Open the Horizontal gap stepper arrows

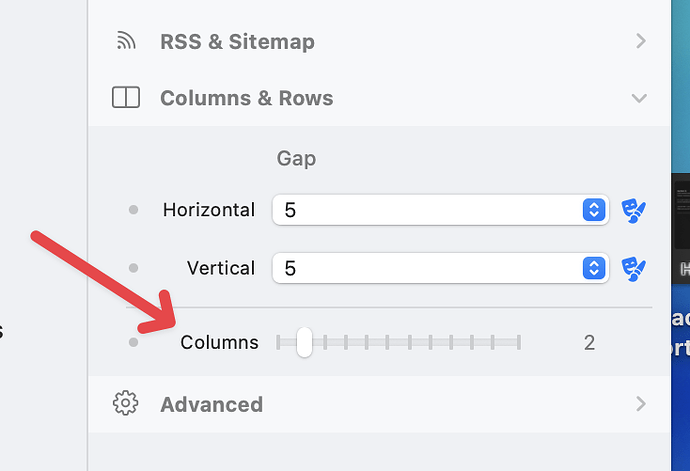[594, 210]
